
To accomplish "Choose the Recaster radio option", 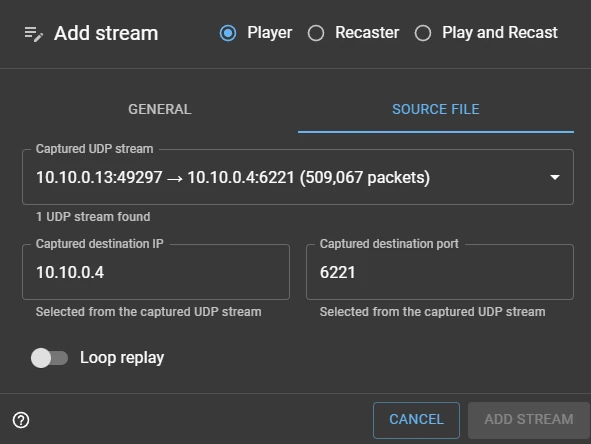I will click(316, 33).
